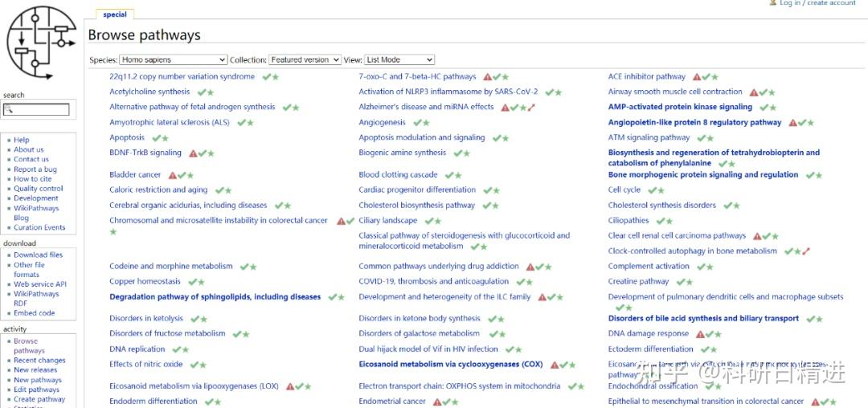The height and width of the screenshot is (408, 868).
Task: Click the star icon next to Cell cycle
Action: point(661,190)
